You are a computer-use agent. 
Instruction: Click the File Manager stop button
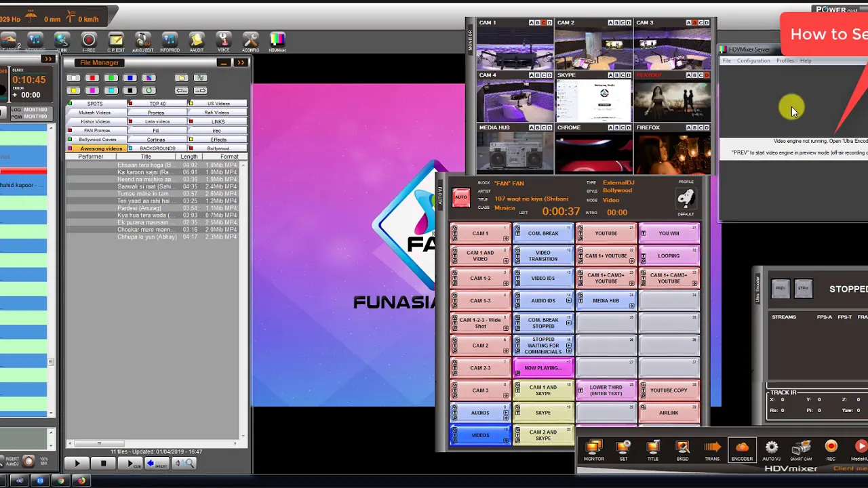[103, 464]
